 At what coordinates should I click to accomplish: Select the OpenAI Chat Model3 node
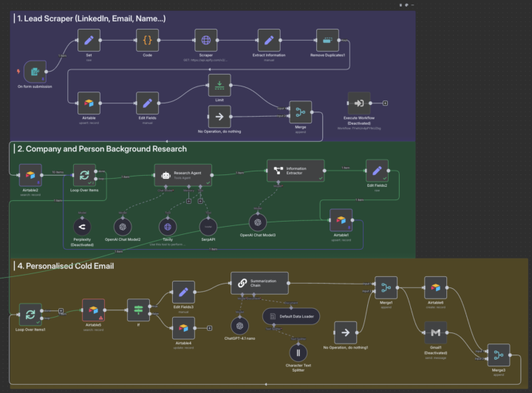(258, 222)
